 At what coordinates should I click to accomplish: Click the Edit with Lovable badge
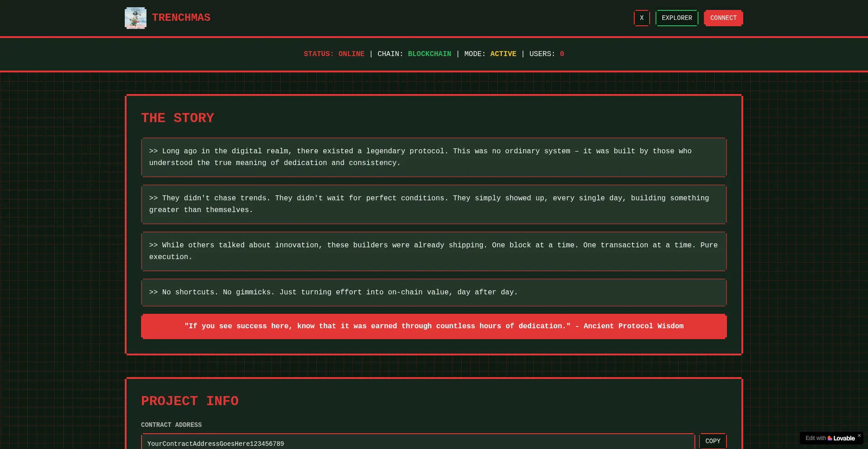click(818, 438)
